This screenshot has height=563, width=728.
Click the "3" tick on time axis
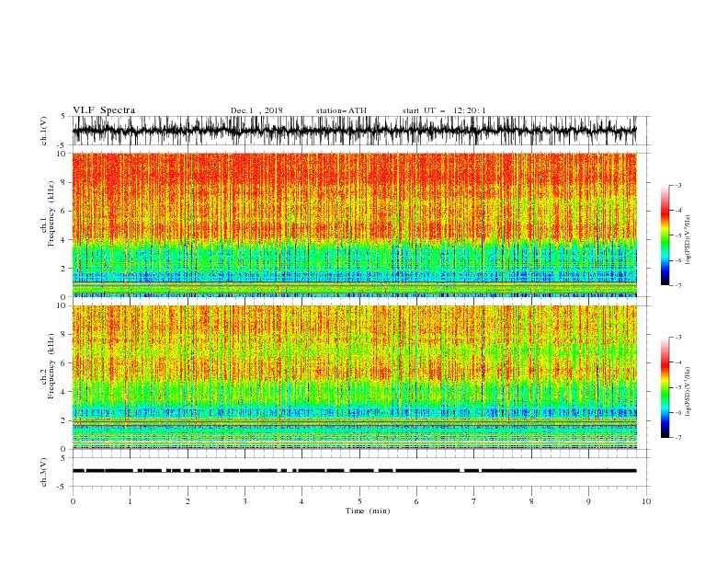tap(245, 501)
